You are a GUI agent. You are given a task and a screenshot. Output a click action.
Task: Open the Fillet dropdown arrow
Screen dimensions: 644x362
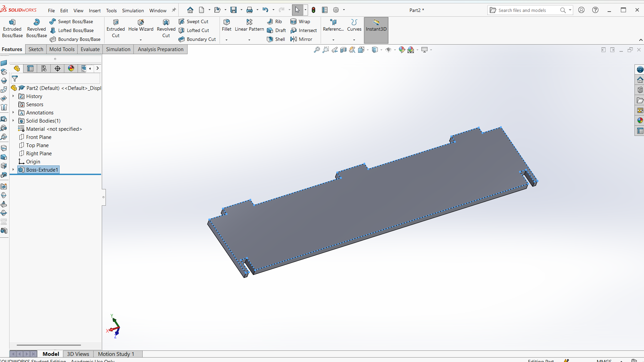coord(227,40)
